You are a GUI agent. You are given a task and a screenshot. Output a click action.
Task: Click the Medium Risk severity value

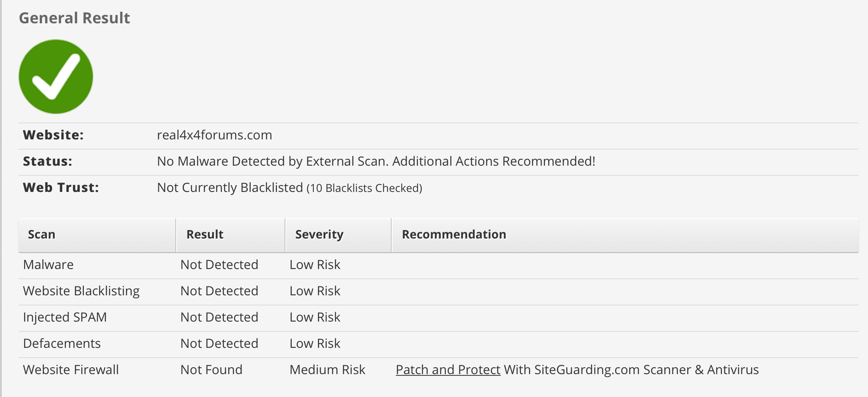[327, 370]
